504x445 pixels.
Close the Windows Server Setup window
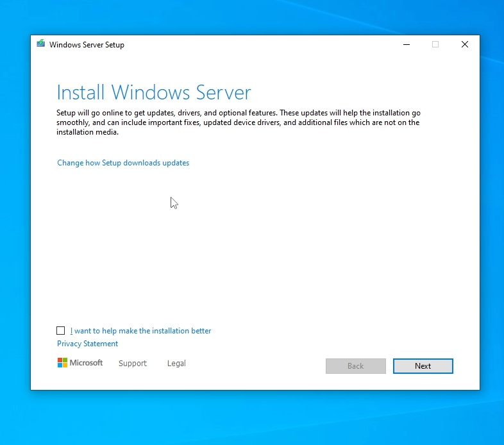coord(465,44)
